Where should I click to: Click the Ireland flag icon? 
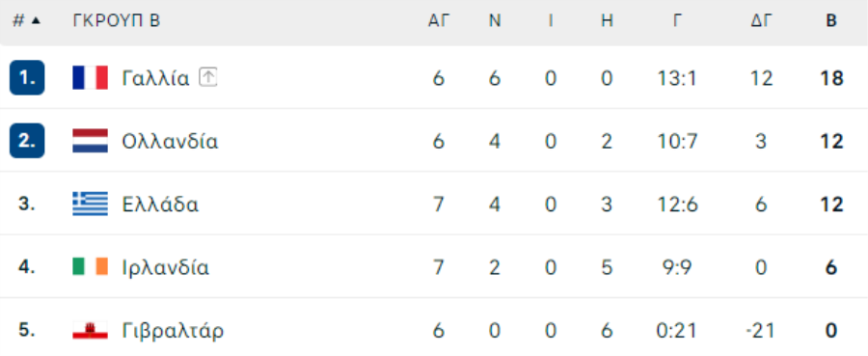(91, 267)
